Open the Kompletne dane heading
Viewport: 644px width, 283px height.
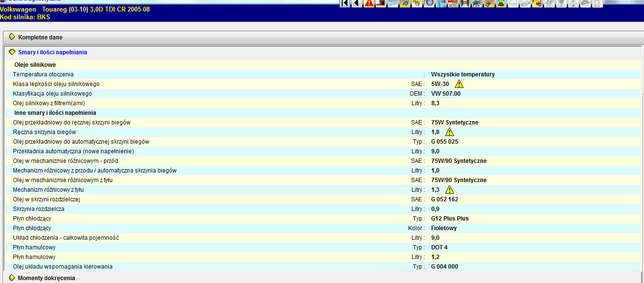click(x=40, y=37)
